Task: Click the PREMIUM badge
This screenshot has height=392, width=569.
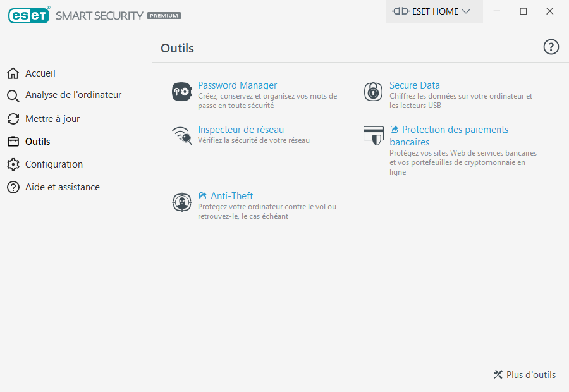Action: pyautogui.click(x=164, y=16)
